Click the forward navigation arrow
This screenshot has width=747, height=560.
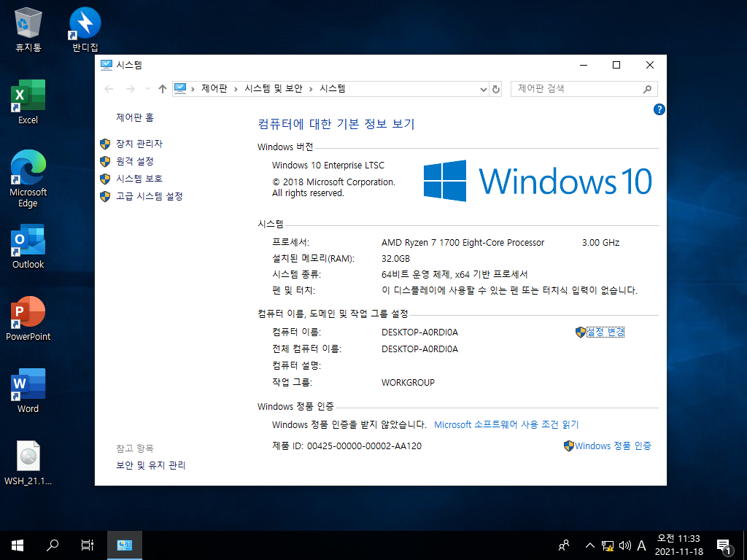[x=130, y=89]
